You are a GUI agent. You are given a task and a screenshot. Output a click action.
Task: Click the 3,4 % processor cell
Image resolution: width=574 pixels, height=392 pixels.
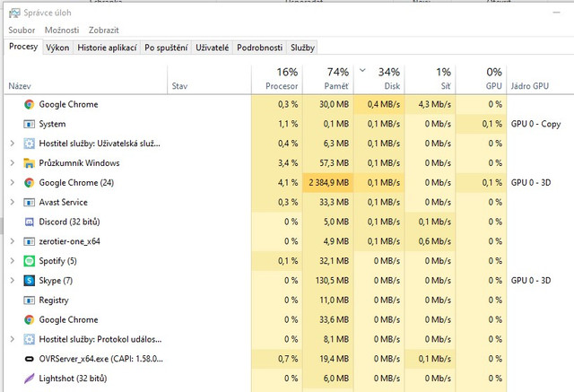pos(277,163)
